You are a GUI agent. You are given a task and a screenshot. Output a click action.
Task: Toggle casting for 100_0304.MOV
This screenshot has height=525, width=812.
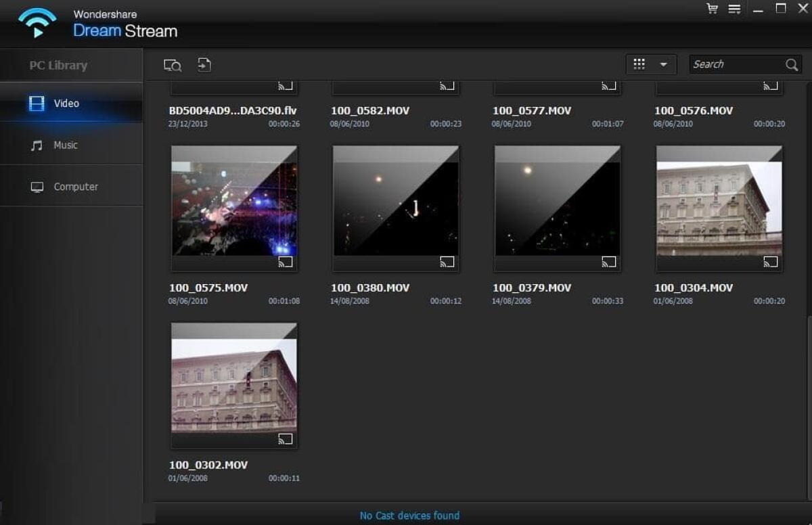pyautogui.click(x=769, y=262)
